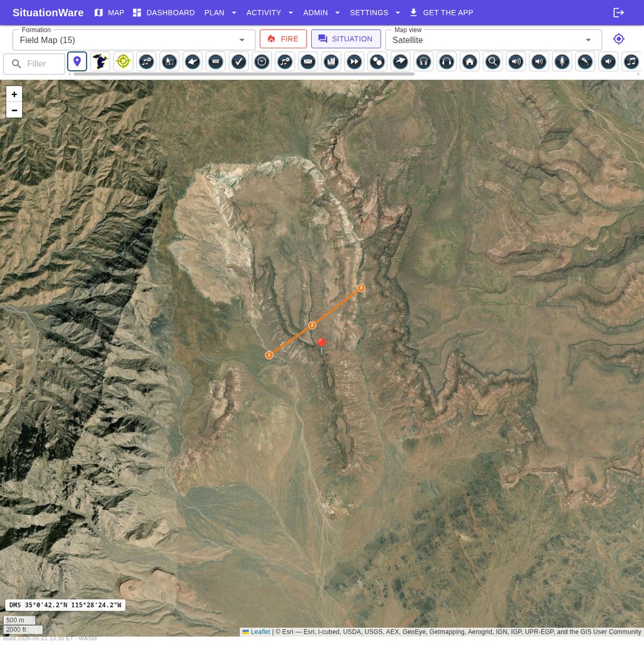Click the music note with plus icon
The height and width of the screenshot is (645, 644).
click(x=147, y=62)
